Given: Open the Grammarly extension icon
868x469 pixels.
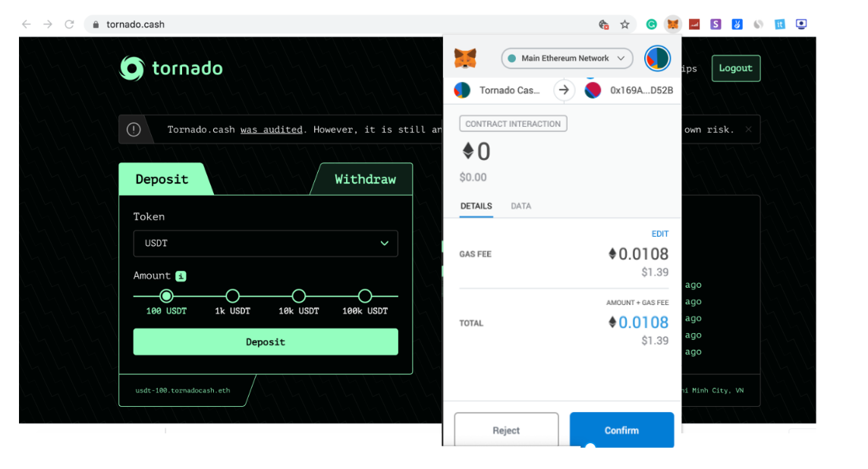Looking at the screenshot, I should [652, 24].
